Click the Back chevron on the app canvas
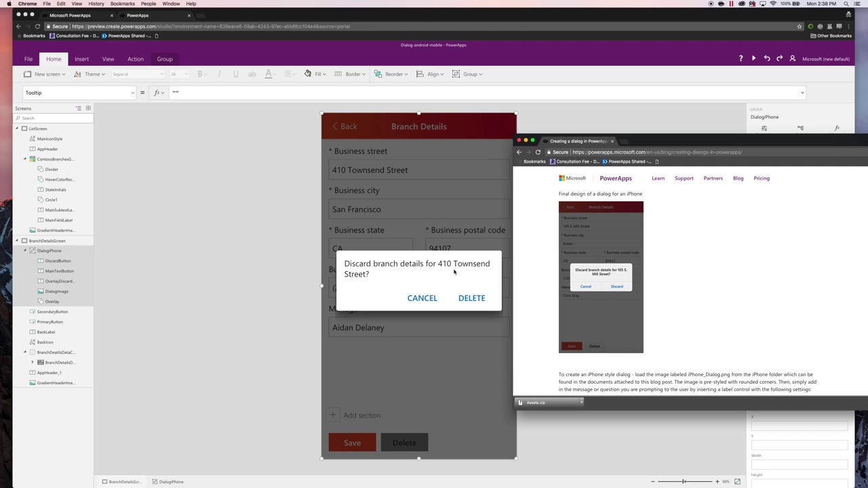The width and height of the screenshot is (868, 488). click(335, 126)
